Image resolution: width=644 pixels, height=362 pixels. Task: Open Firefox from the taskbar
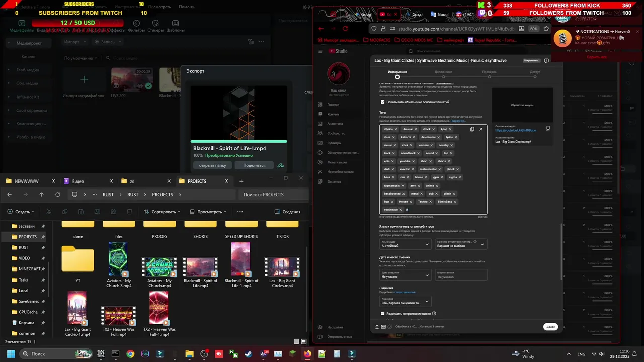coord(307,354)
